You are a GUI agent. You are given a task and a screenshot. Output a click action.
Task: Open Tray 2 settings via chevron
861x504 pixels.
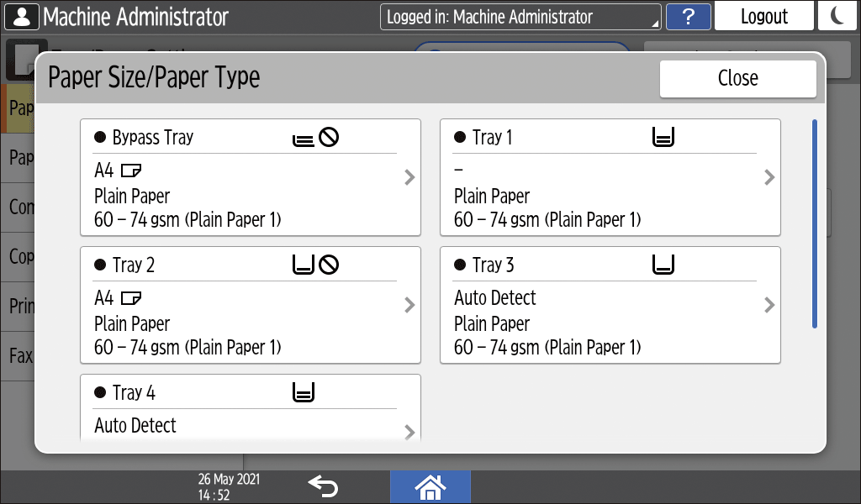(409, 305)
